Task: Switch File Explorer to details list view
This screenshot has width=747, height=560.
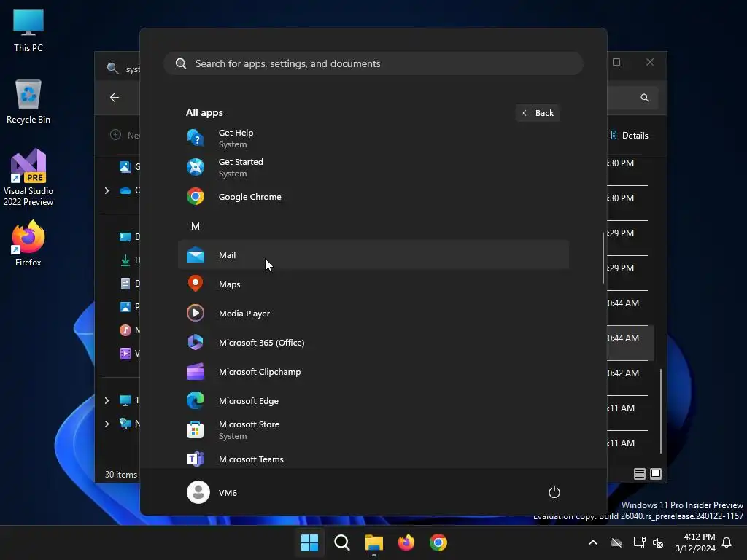Action: pos(639,474)
